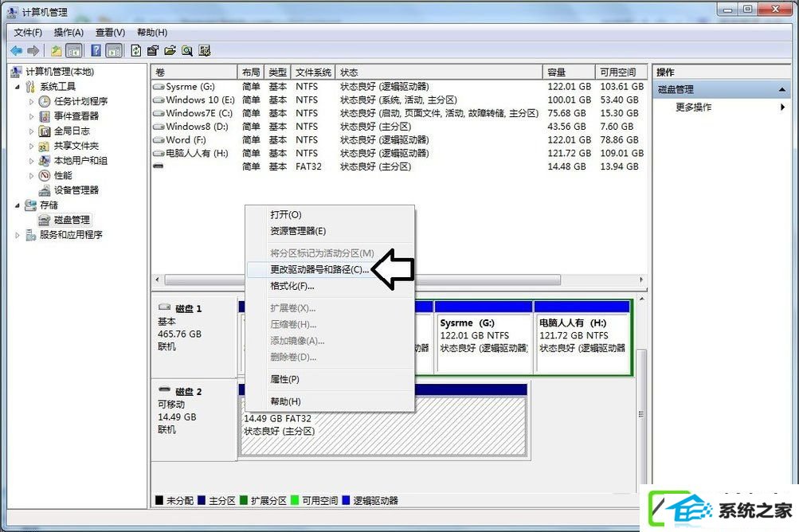Sort by the 文件系统 column header

tap(313, 72)
